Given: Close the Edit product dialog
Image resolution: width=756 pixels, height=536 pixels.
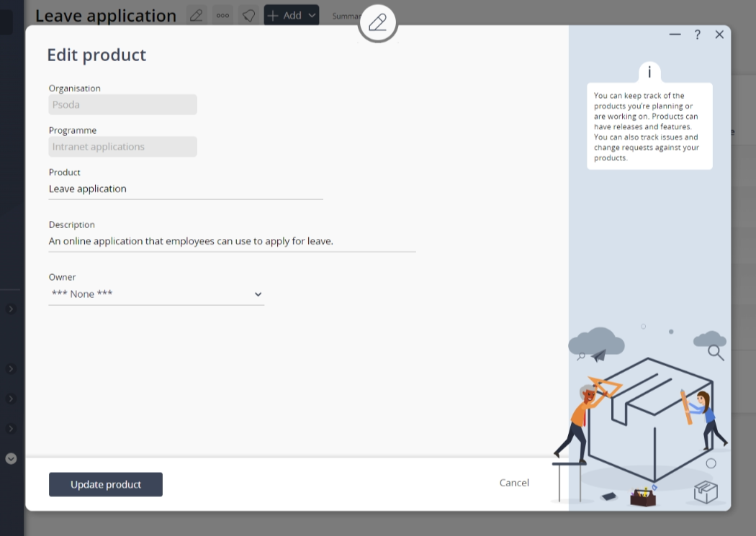Looking at the screenshot, I should (719, 35).
